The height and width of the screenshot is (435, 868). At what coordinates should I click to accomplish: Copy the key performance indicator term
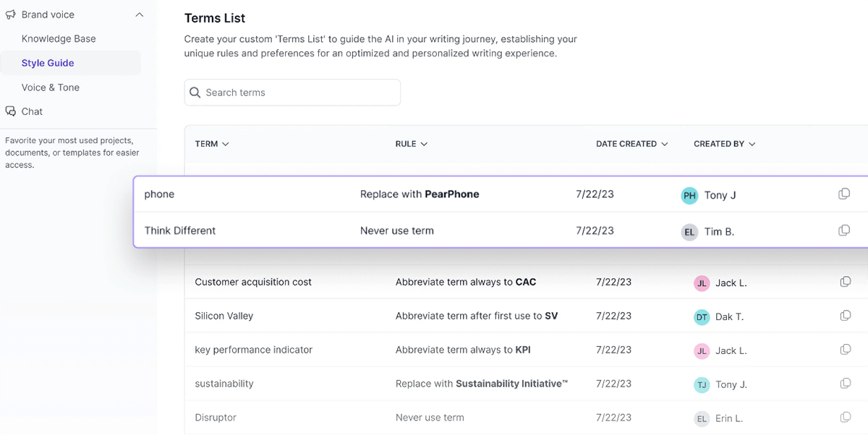(846, 350)
